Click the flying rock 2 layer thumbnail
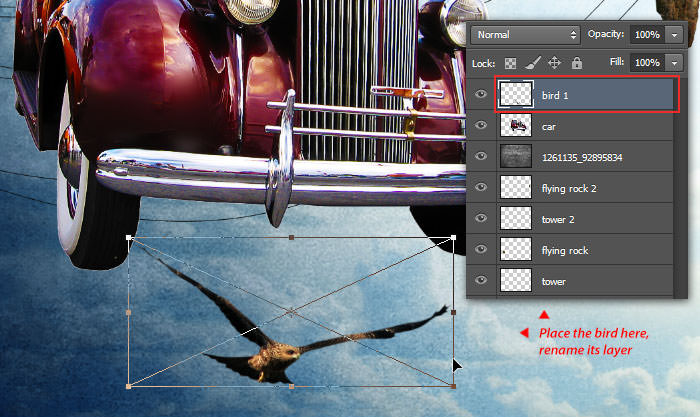The height and width of the screenshot is (417, 700). tap(516, 187)
